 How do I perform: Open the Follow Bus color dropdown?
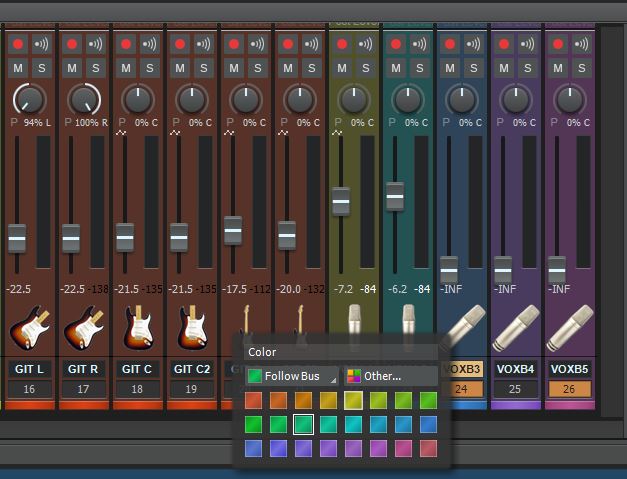[x=292, y=376]
